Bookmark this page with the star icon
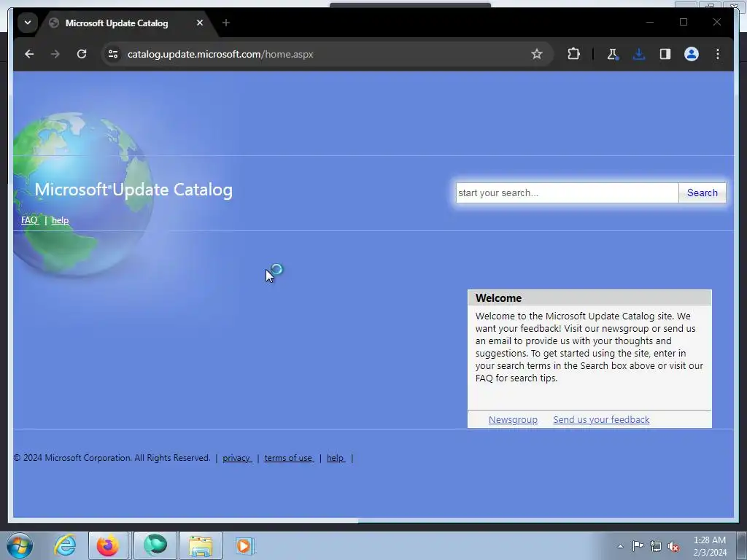The height and width of the screenshot is (560, 747). coord(537,54)
